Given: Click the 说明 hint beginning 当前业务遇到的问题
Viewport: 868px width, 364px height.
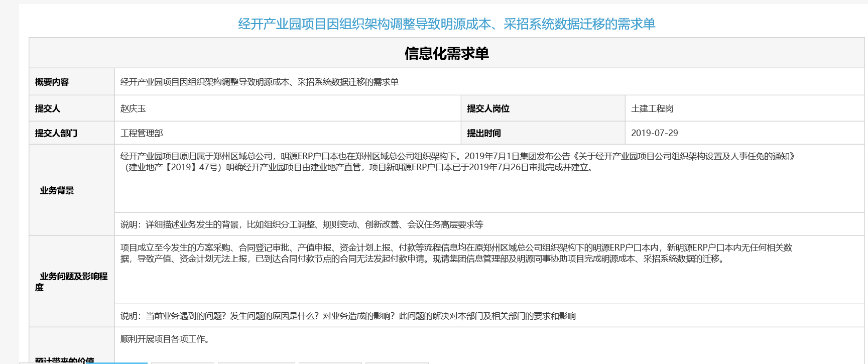Looking at the screenshot, I should [x=348, y=316].
